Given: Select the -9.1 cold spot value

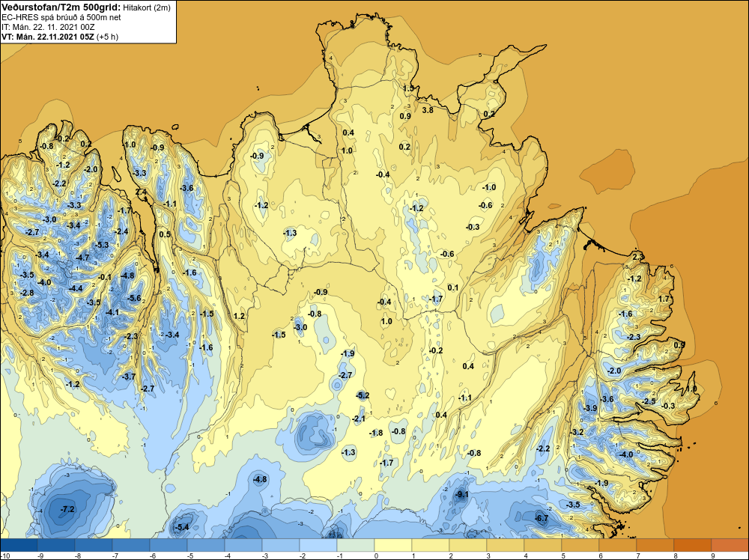Looking at the screenshot, I should pos(461,495).
